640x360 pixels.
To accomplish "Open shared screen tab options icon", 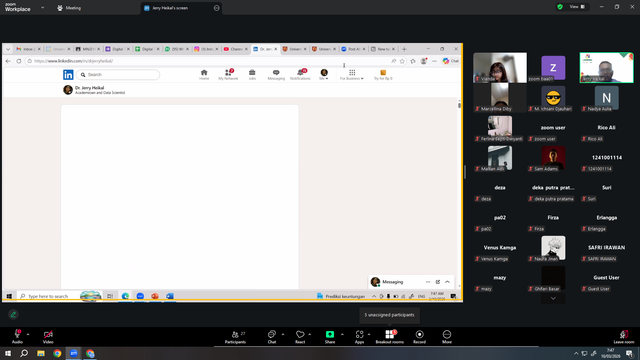I will coord(216,8).
